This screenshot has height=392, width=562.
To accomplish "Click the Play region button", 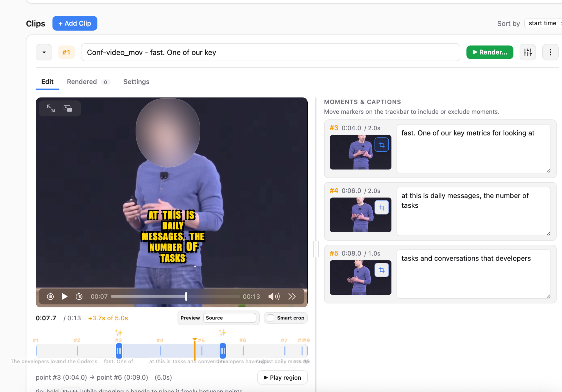I will pos(282,377).
